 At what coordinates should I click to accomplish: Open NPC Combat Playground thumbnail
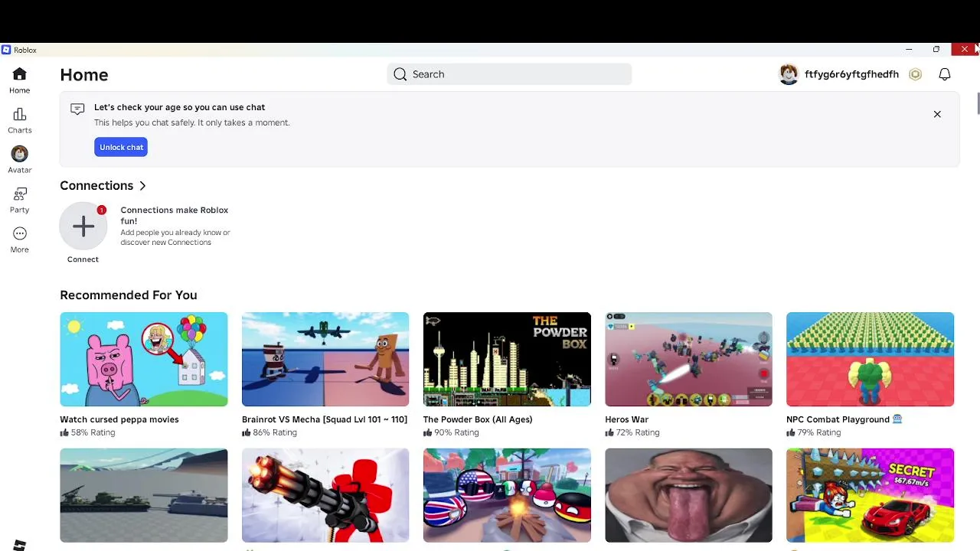pyautogui.click(x=870, y=359)
